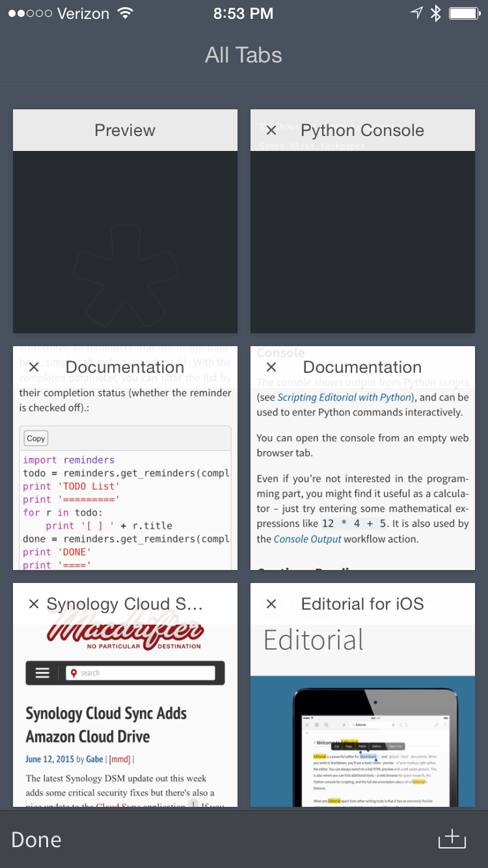The height and width of the screenshot is (868, 488).
Task: Tap the All Tabs heading
Action: tap(243, 55)
